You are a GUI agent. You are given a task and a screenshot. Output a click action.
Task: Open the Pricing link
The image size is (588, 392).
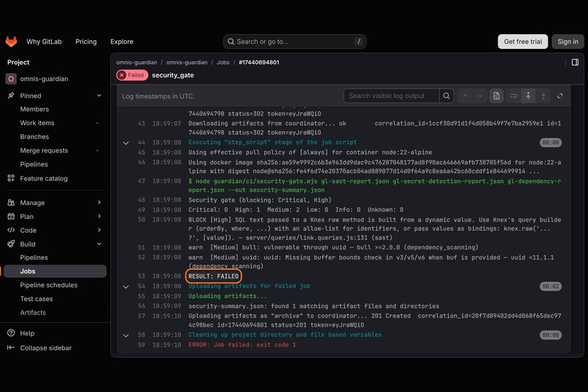(x=86, y=42)
